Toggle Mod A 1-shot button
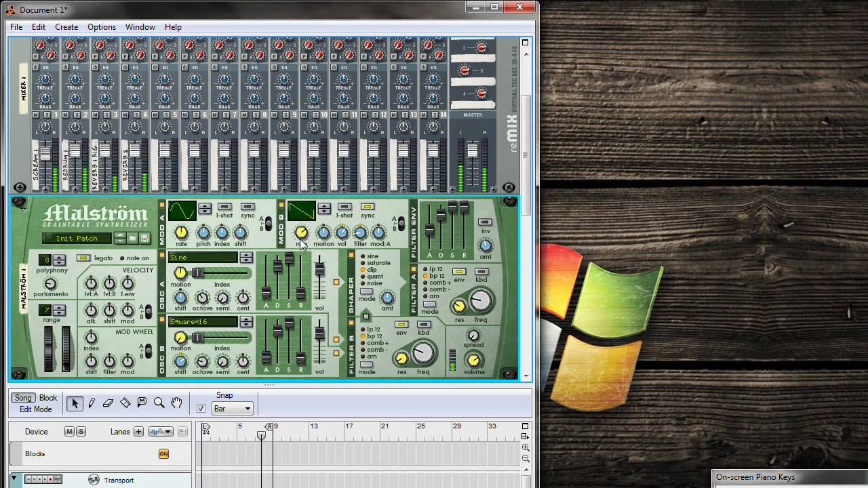This screenshot has height=488, width=868. point(224,207)
